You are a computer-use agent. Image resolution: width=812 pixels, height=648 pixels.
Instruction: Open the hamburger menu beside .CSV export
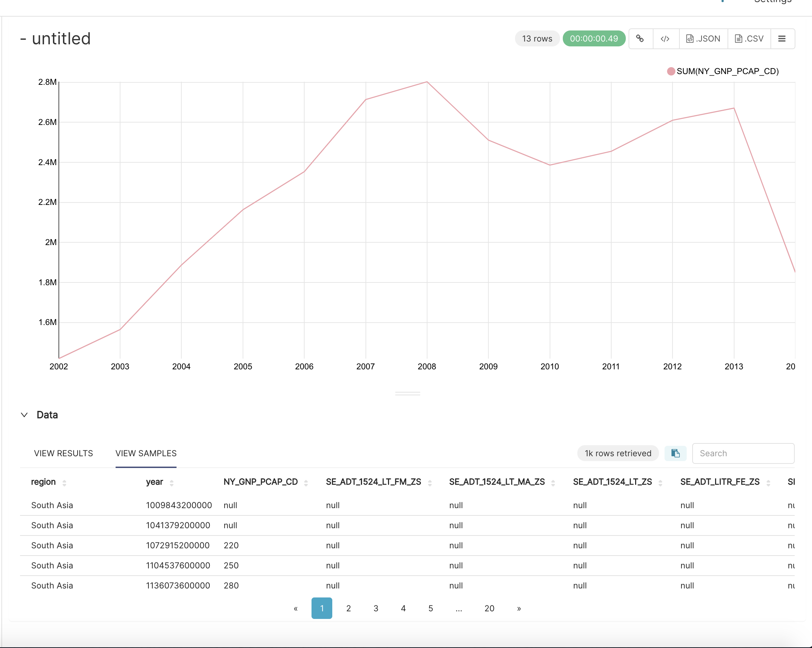point(782,38)
